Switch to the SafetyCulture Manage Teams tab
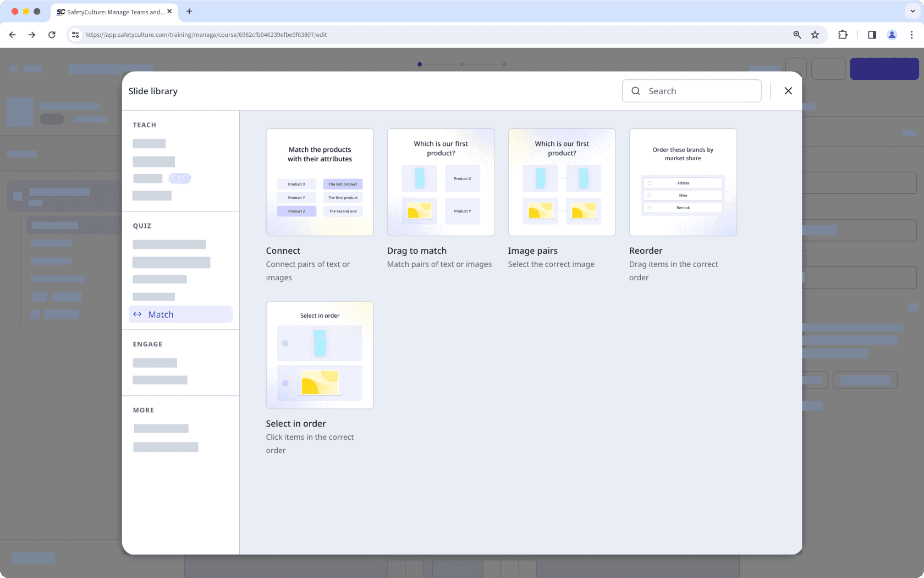The width and height of the screenshot is (924, 578). (110, 12)
